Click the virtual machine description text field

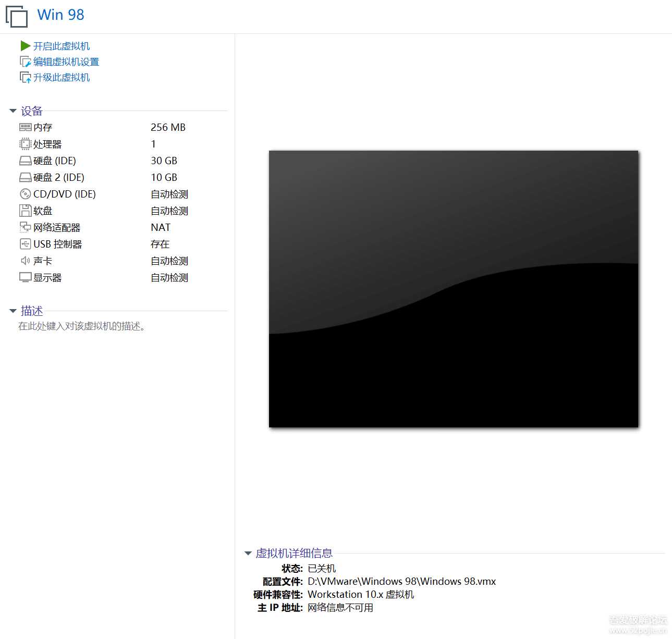tap(81, 326)
